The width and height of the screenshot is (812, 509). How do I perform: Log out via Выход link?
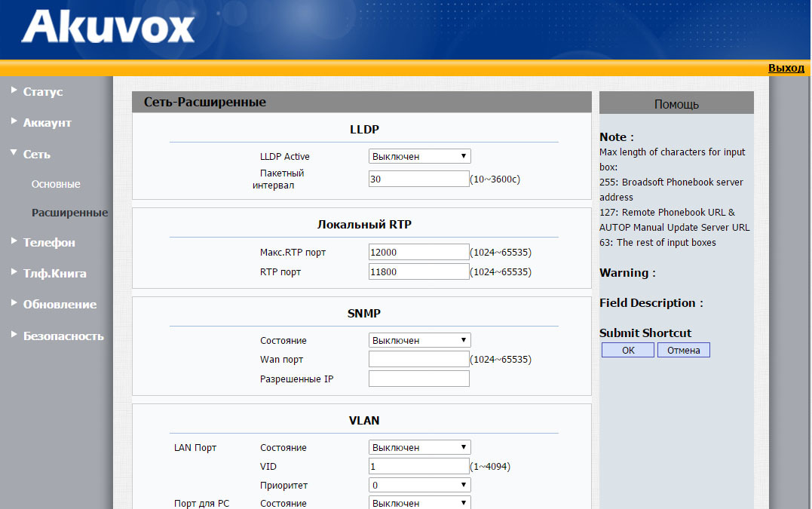click(786, 68)
